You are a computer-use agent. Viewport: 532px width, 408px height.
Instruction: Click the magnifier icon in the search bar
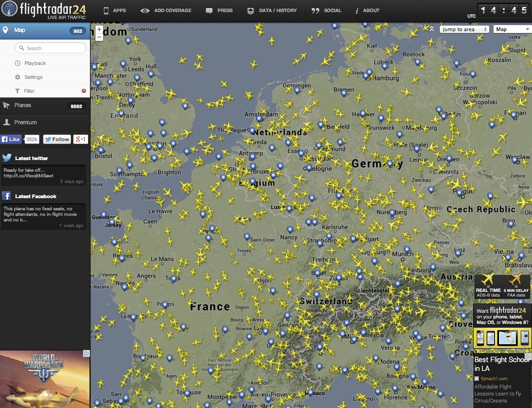pyautogui.click(x=21, y=48)
